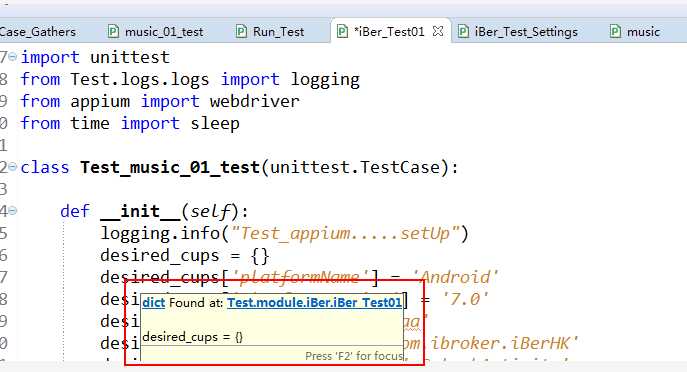Viewport: 687px width, 372px height.
Task: Click the 'import unittest' line
Action: pos(95,57)
